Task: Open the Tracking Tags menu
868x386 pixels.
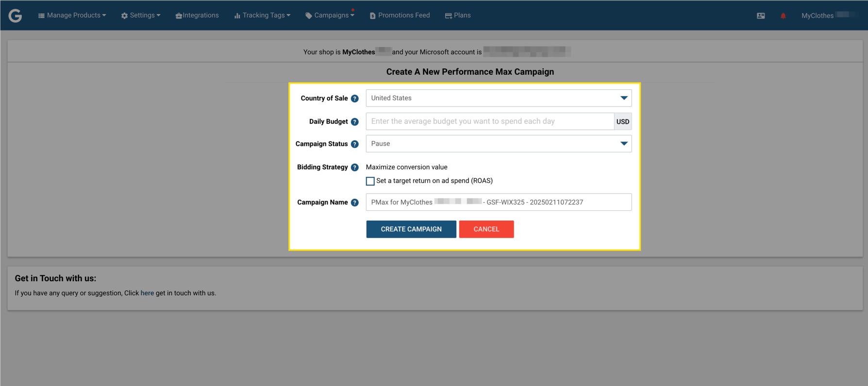Action: pyautogui.click(x=262, y=16)
